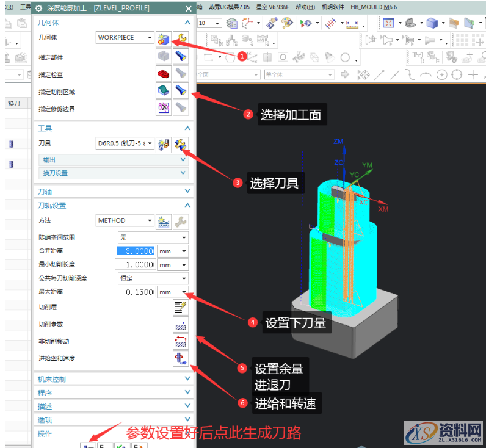
Task: Click the 最大距离 value field 0.1500
Action: (135, 292)
